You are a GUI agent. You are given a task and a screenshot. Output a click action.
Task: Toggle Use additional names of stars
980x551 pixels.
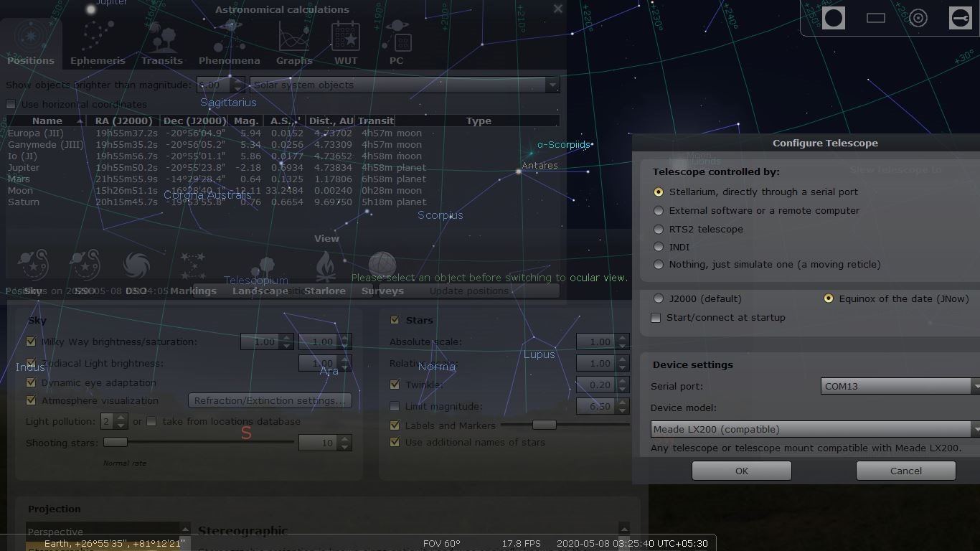(395, 442)
